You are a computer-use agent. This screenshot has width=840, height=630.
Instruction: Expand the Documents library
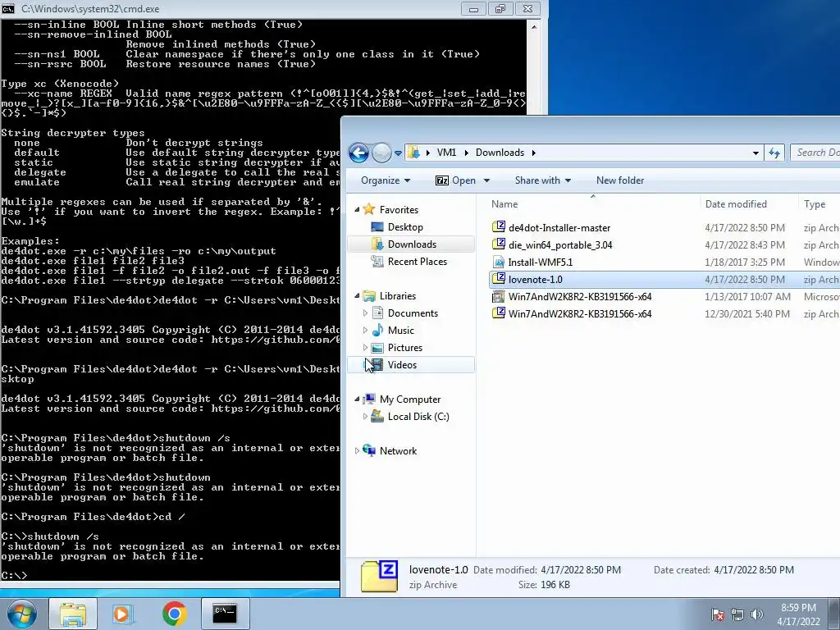pos(365,313)
